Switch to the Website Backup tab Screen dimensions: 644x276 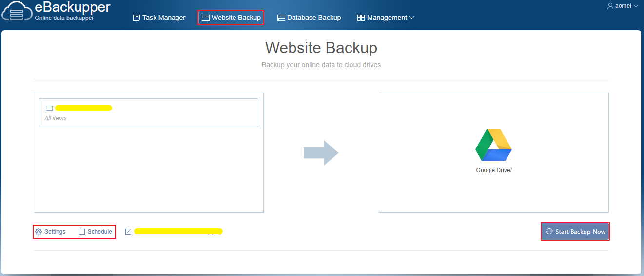coord(231,18)
